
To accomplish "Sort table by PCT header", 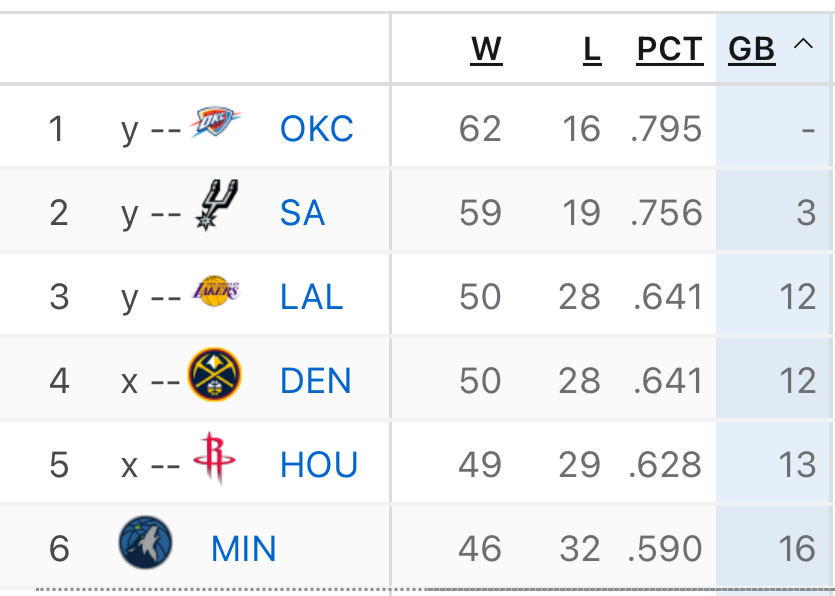I will click(669, 49).
